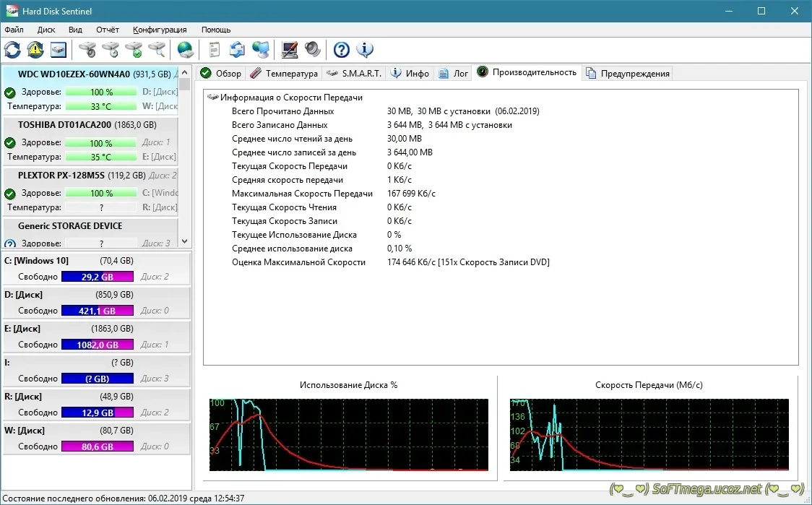
Task: Switch to the S.M.A.R.T. tab
Action: pos(354,73)
